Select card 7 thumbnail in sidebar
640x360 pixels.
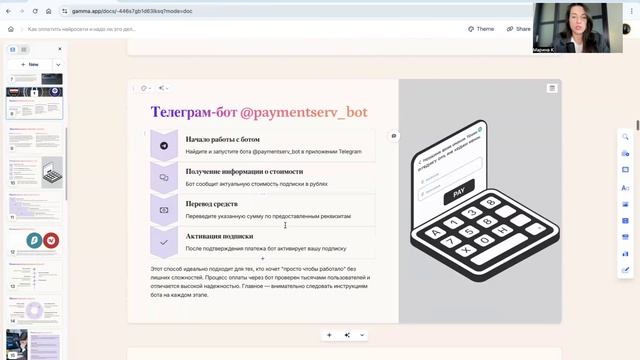(x=35, y=78)
